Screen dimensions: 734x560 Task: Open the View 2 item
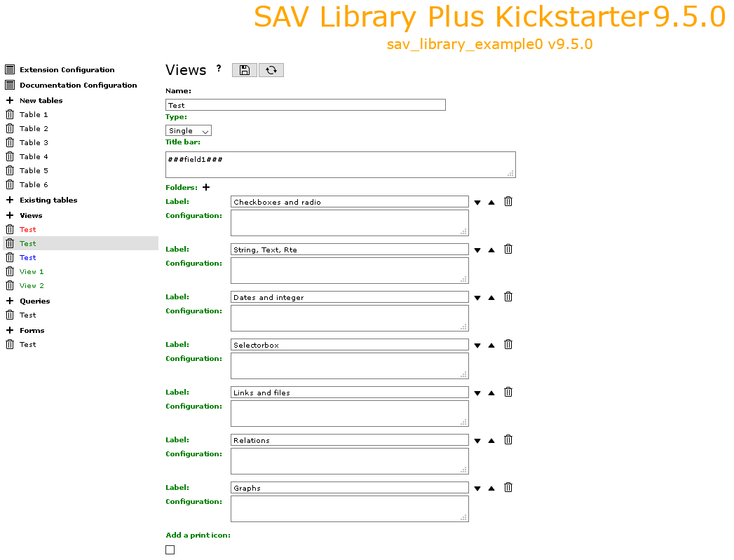32,285
